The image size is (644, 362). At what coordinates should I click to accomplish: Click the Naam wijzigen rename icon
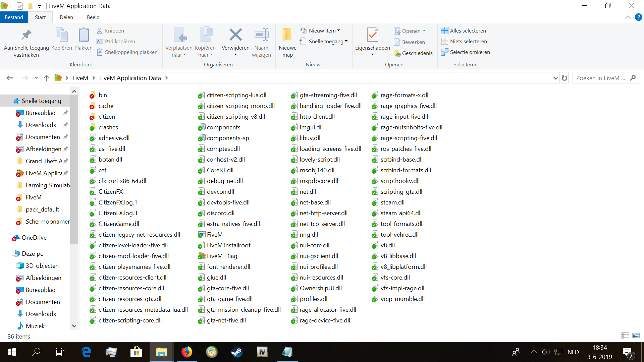pyautogui.click(x=261, y=35)
